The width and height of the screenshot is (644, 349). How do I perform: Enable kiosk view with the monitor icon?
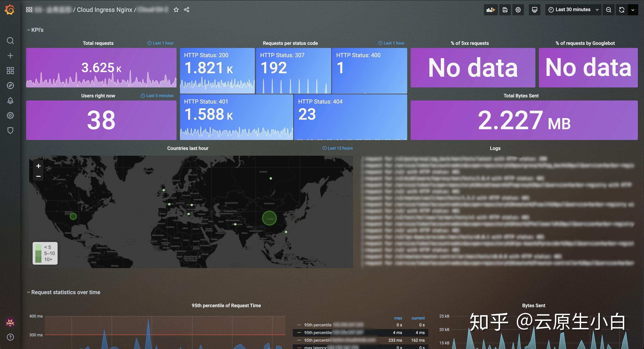coord(534,10)
